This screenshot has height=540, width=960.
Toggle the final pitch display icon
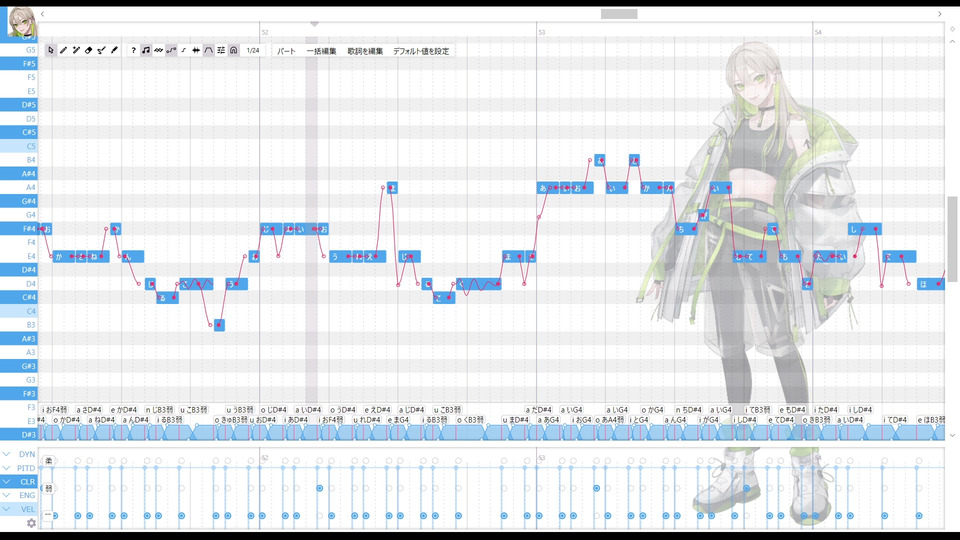click(x=184, y=50)
